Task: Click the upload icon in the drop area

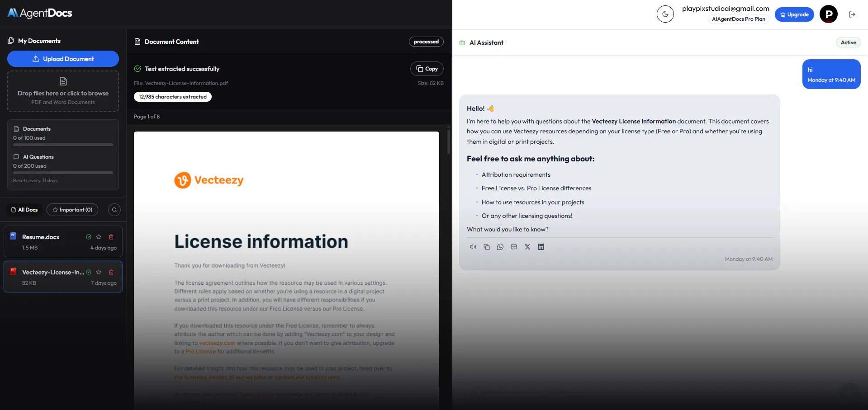Action: click(x=63, y=81)
